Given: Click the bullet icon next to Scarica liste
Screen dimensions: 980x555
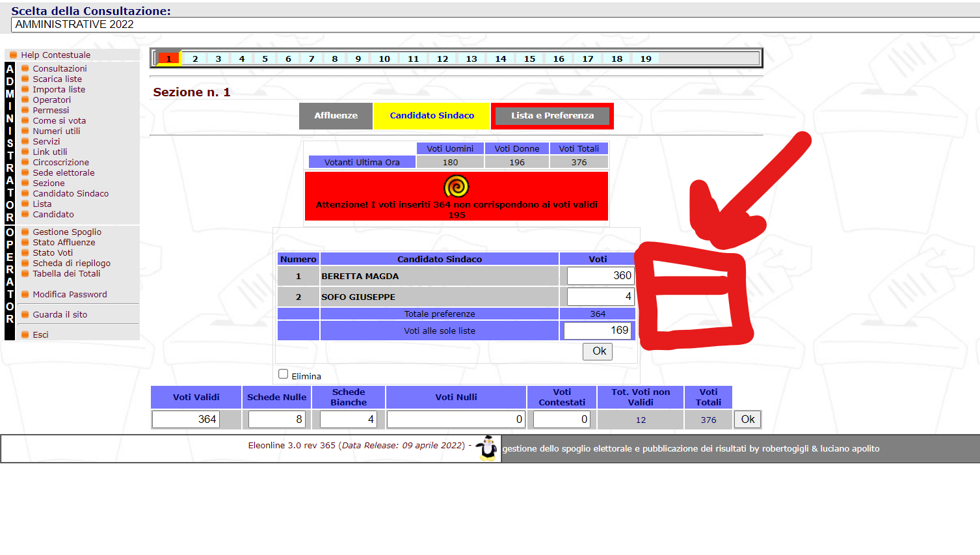Looking at the screenshot, I should (25, 79).
